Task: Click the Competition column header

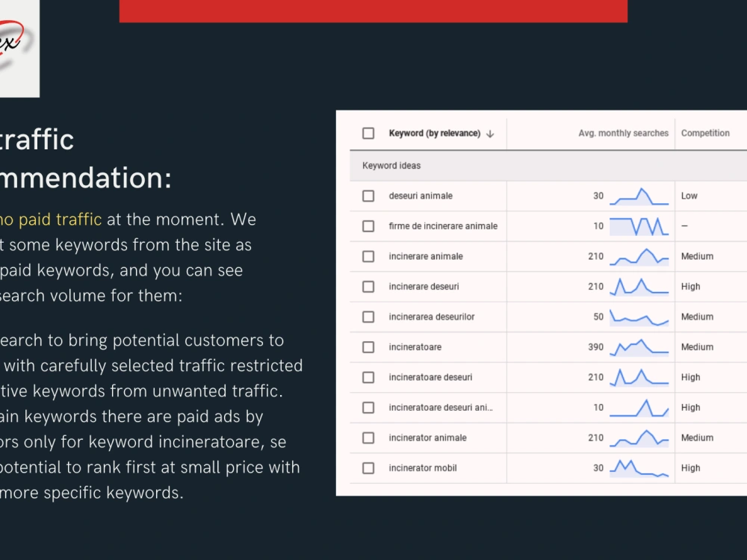Action: coord(705,134)
